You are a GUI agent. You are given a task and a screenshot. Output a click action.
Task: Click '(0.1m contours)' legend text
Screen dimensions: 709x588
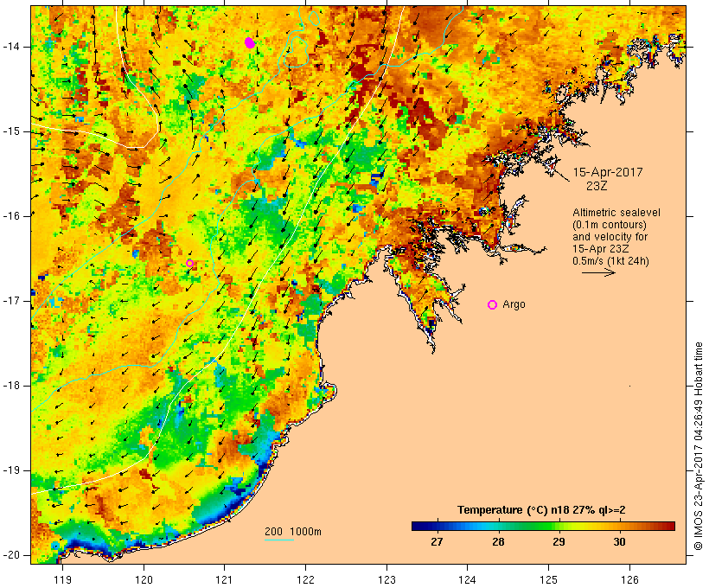pos(610,225)
